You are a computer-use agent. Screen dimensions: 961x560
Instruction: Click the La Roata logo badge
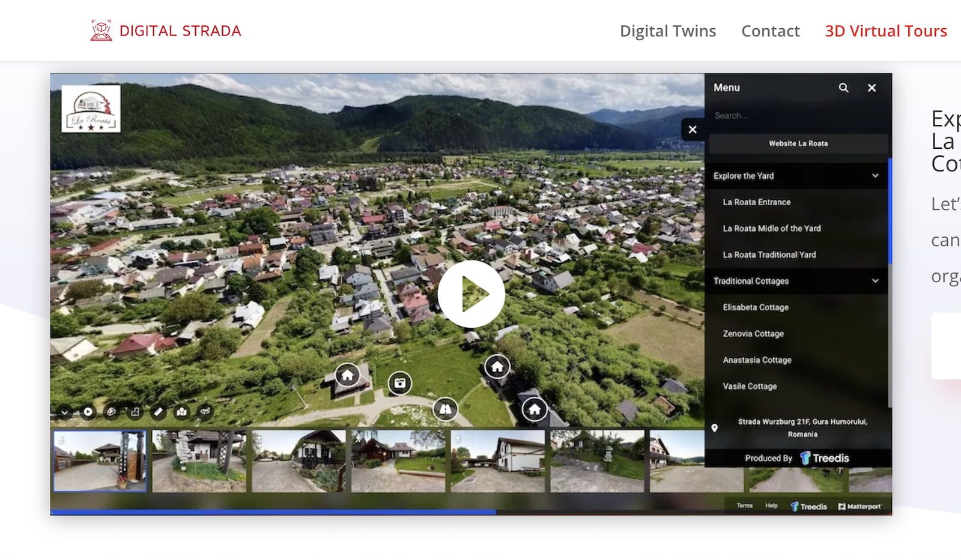point(91,109)
